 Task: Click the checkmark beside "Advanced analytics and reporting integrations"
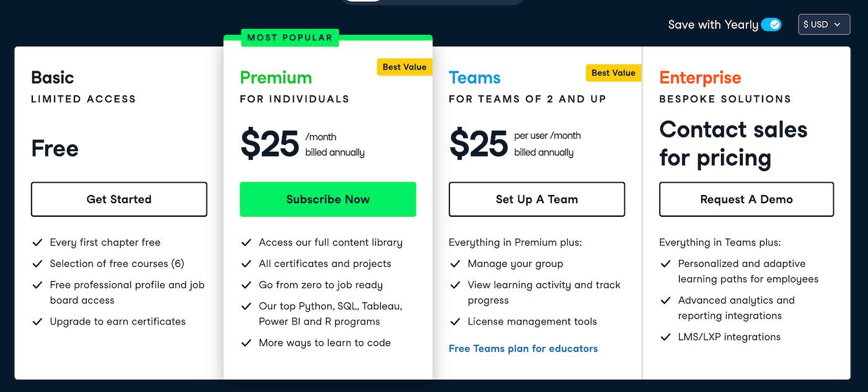tap(665, 300)
